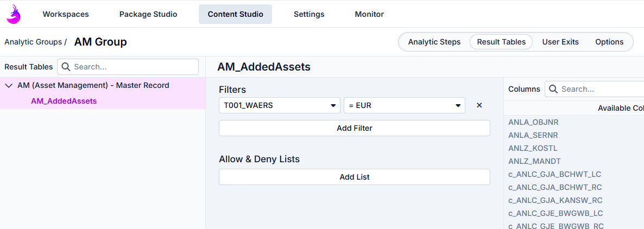Open the Workspaces tab
644x229 pixels.
[x=66, y=14]
